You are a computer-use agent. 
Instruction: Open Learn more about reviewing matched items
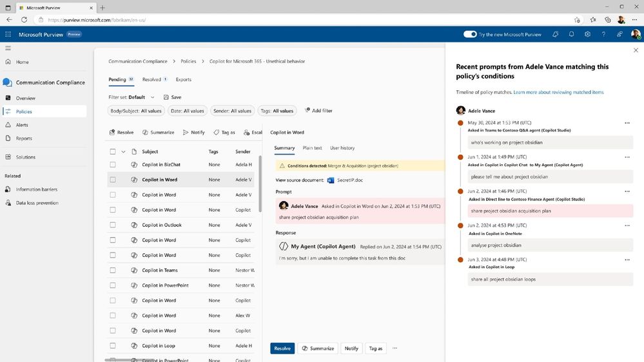[558, 92]
